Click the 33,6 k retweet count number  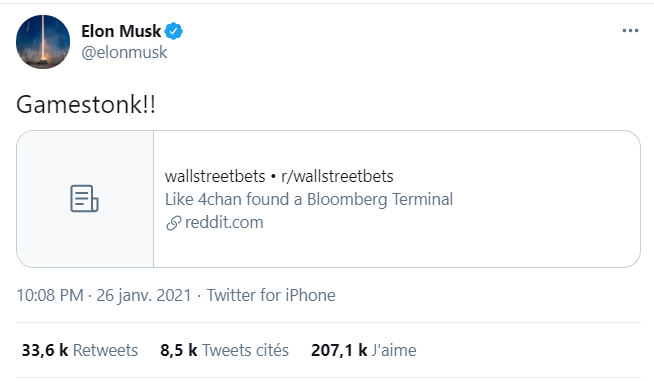tap(45, 350)
